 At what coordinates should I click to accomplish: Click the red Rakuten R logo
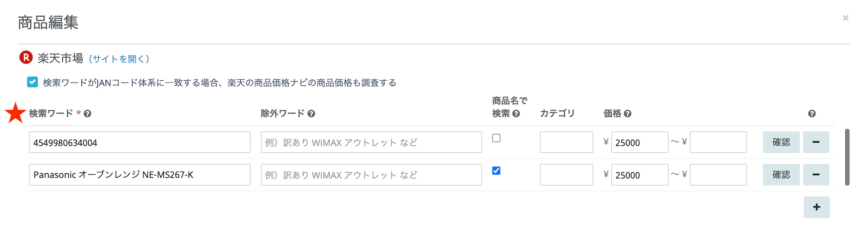coord(26,57)
